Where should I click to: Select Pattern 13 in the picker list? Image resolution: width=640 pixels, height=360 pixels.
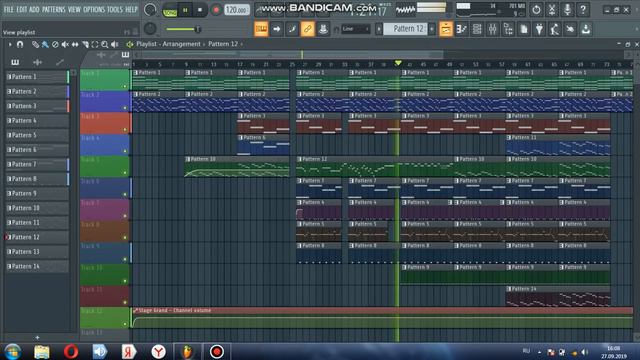click(36, 252)
